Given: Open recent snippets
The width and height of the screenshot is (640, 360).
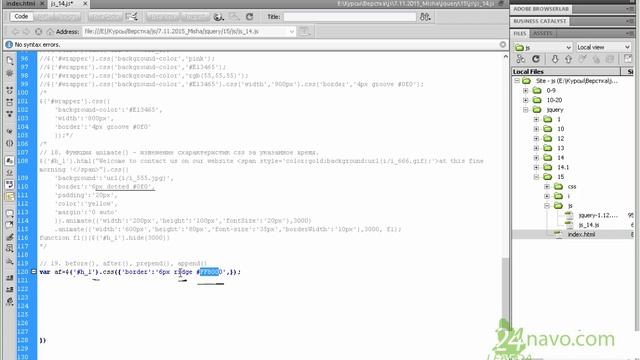Looking at the screenshot, I should pos(10,248).
